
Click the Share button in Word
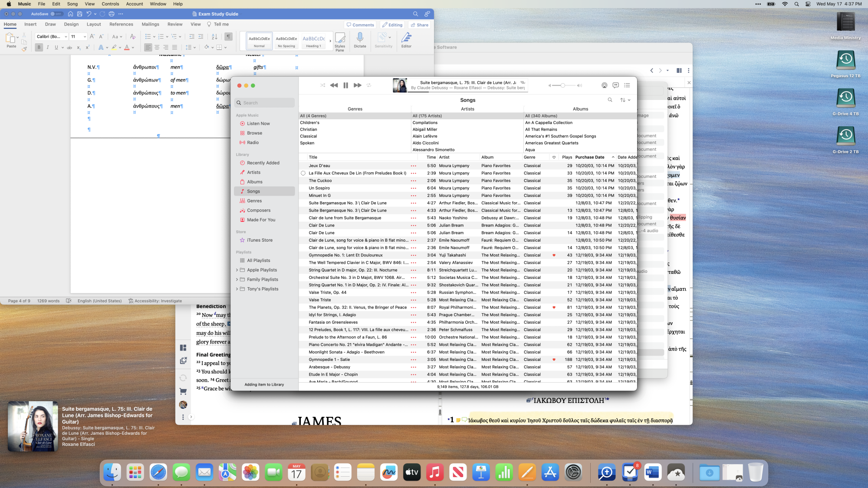(419, 25)
